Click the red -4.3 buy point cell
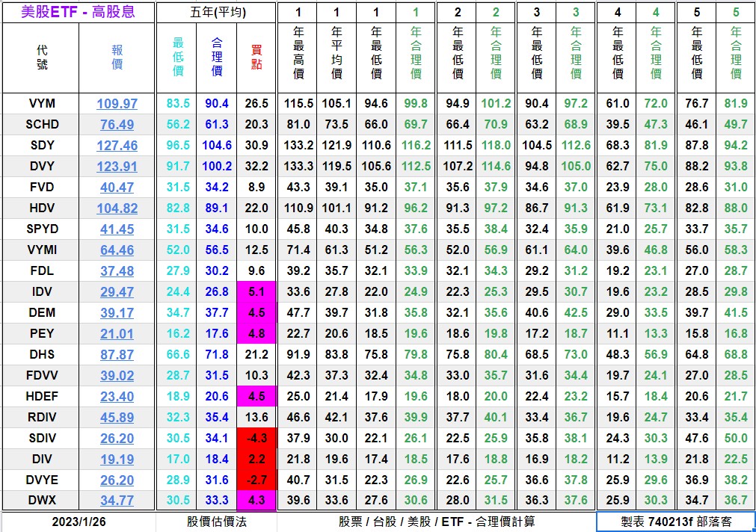756x532 pixels. [x=256, y=439]
